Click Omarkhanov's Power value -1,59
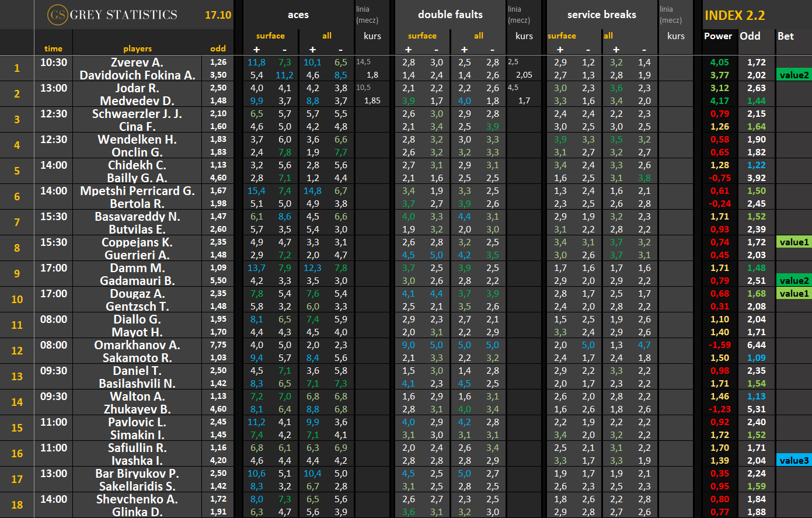 (x=719, y=345)
